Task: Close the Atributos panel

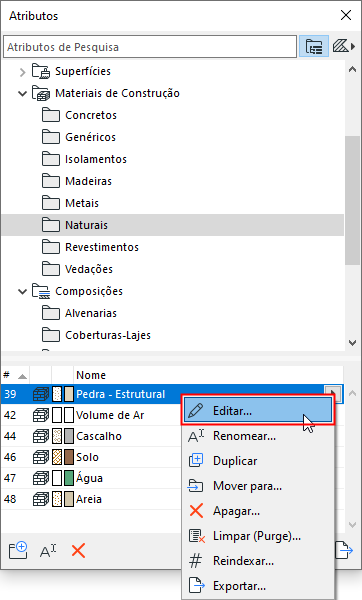Action: click(346, 15)
